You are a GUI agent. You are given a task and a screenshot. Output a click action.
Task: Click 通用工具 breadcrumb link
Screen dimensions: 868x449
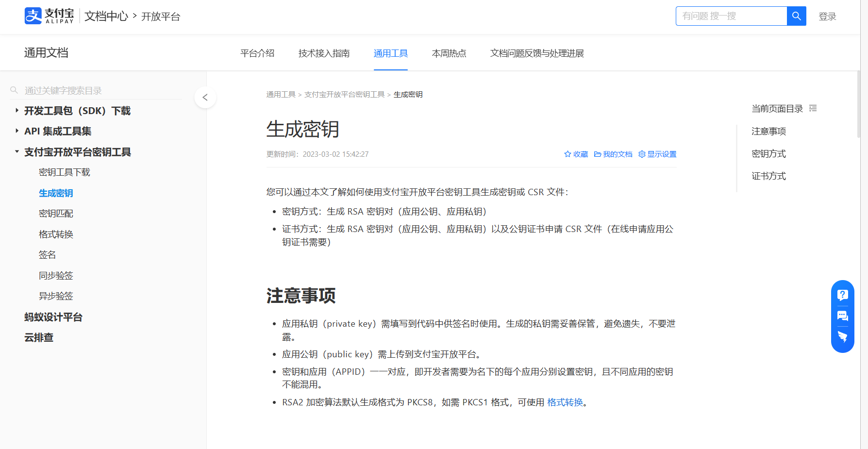[281, 94]
